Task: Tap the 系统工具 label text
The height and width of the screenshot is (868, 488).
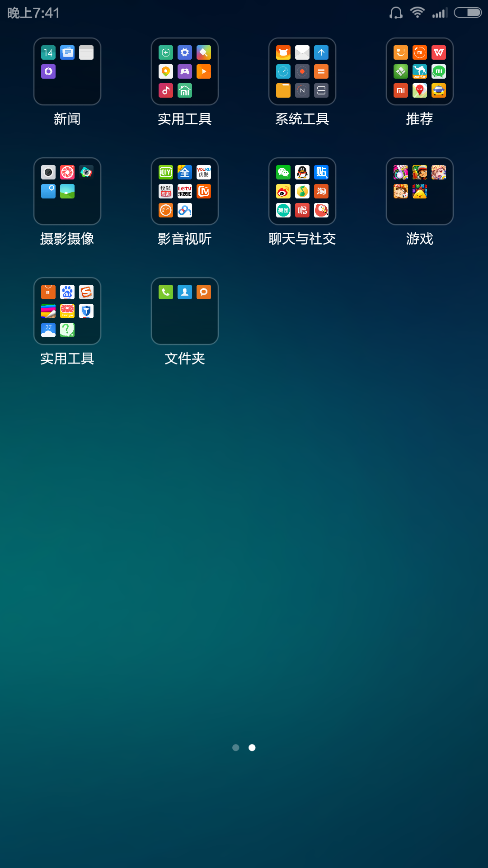Action: point(302,119)
